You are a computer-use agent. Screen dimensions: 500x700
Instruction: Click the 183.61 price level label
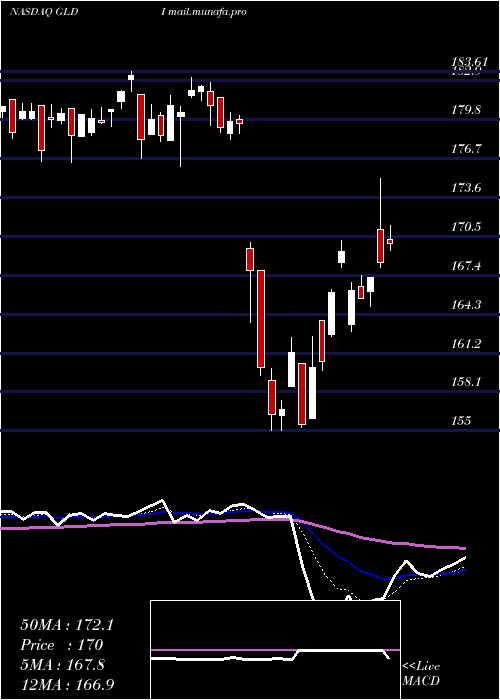click(x=470, y=62)
